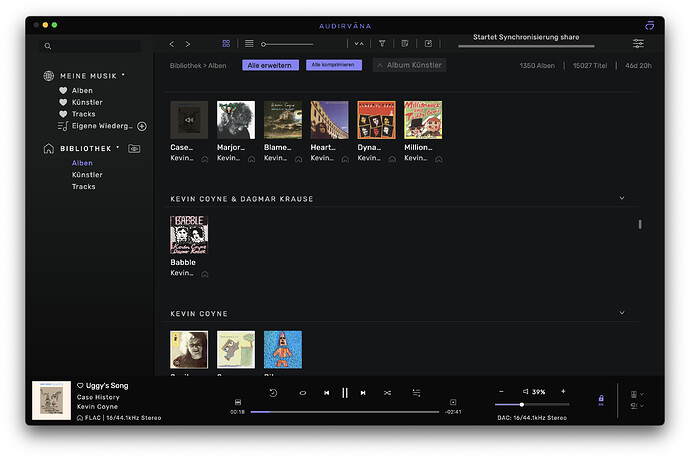
Task: Open the Millionaires album cover
Action: pos(423,120)
